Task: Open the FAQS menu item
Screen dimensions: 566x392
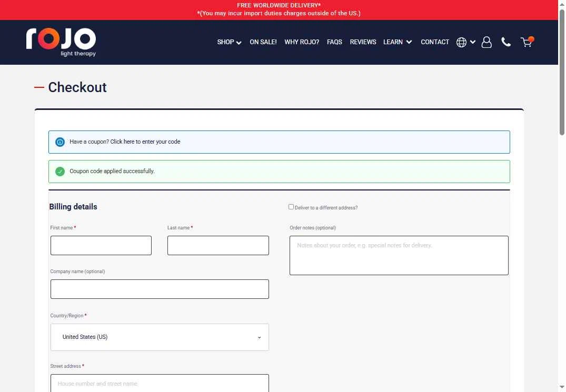Action: (x=335, y=42)
